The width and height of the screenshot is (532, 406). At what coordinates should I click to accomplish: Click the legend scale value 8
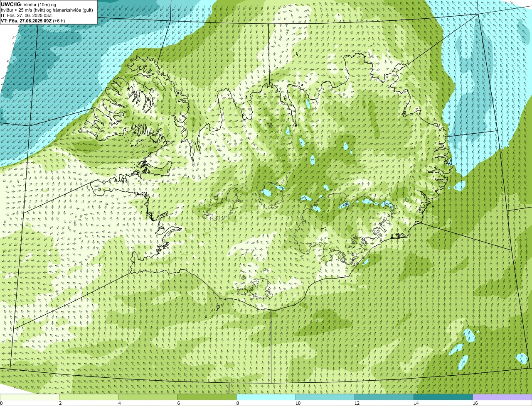click(x=238, y=403)
